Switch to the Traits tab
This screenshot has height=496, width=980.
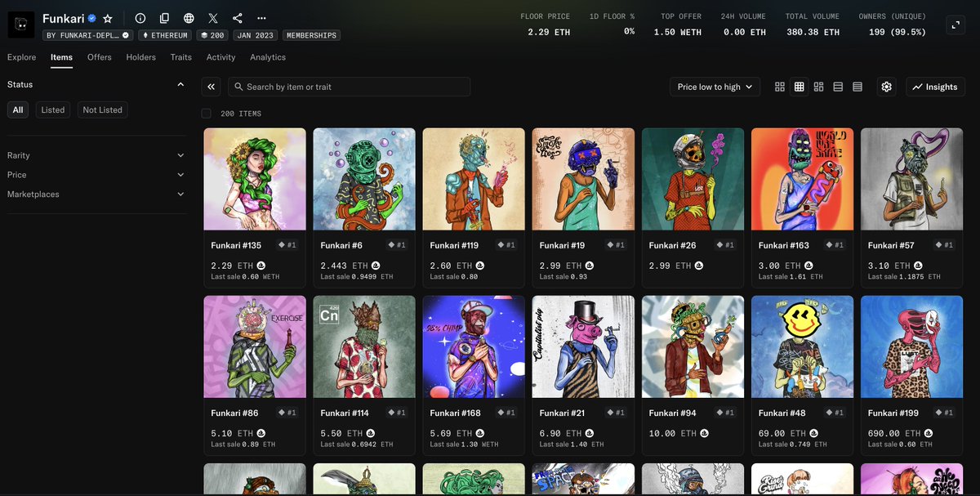click(x=181, y=57)
